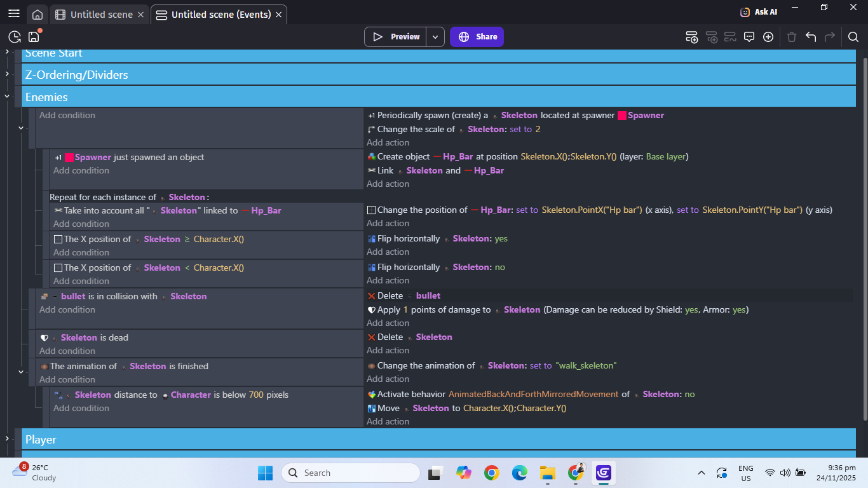The image size is (868, 488).
Task: Click the Share button
Action: pyautogui.click(x=477, y=37)
